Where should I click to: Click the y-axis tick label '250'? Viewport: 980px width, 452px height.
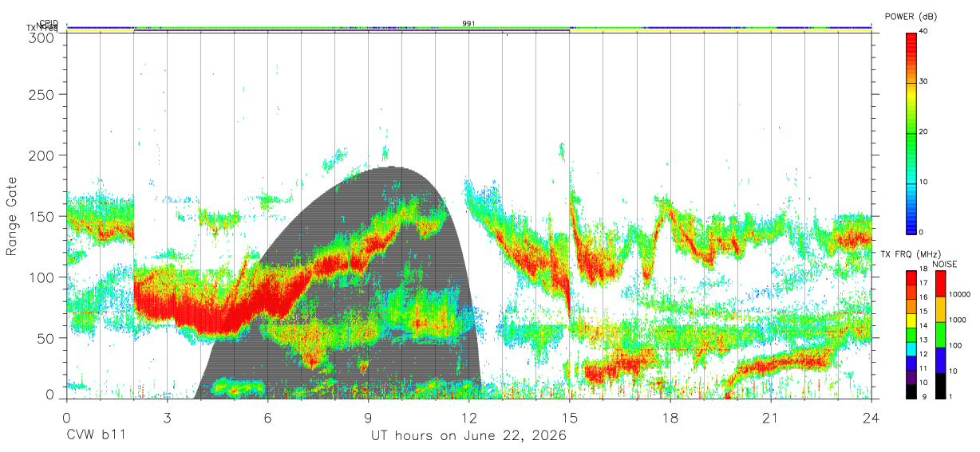click(x=42, y=94)
